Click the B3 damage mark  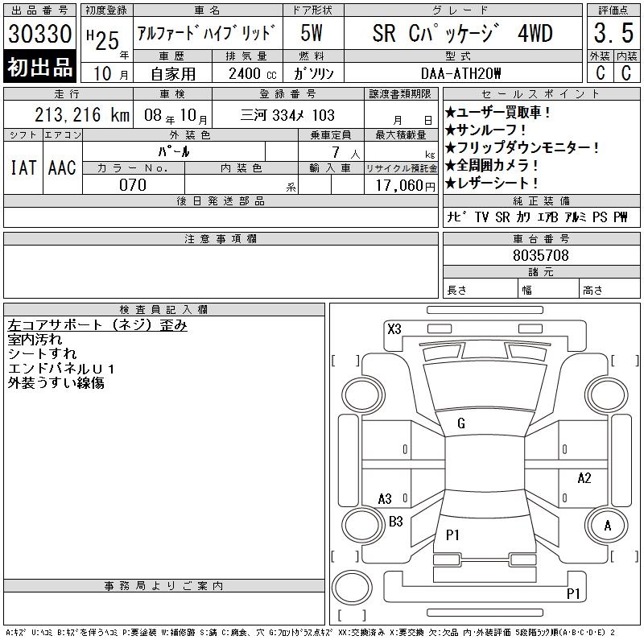pos(396,521)
